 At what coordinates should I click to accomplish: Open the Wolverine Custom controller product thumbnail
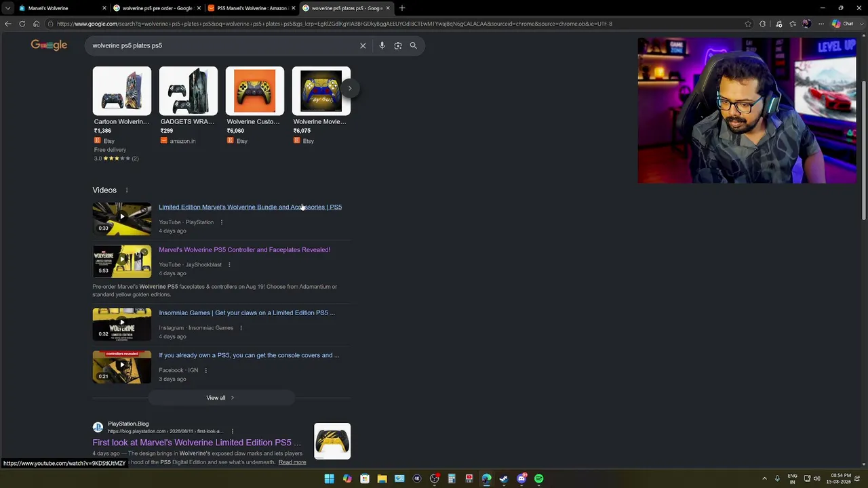coord(255,91)
